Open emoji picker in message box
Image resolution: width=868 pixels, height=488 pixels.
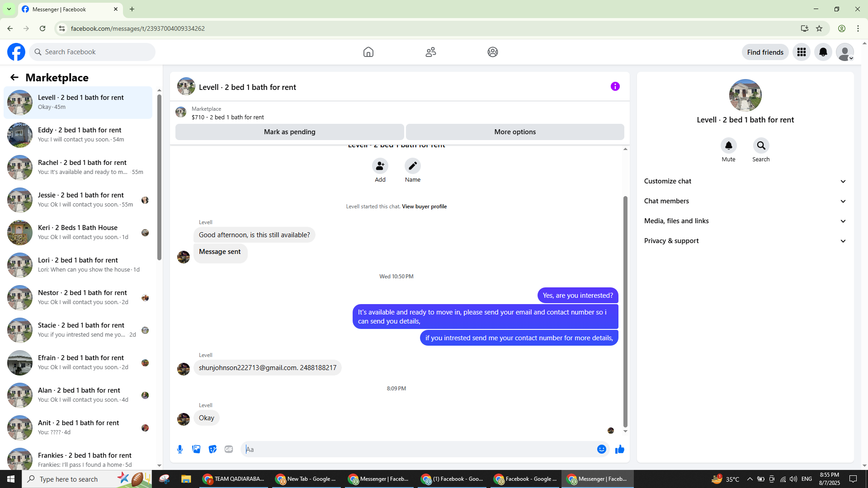[x=602, y=449]
